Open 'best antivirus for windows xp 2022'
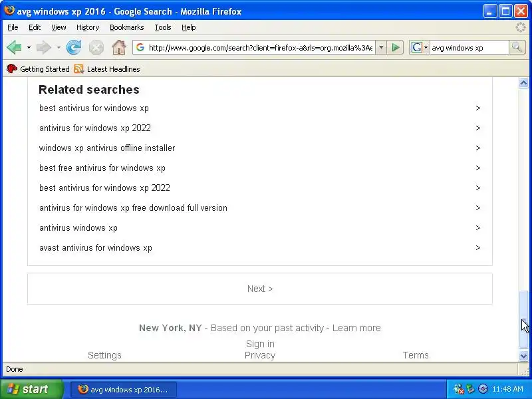The height and width of the screenshot is (399, 532). point(105,188)
